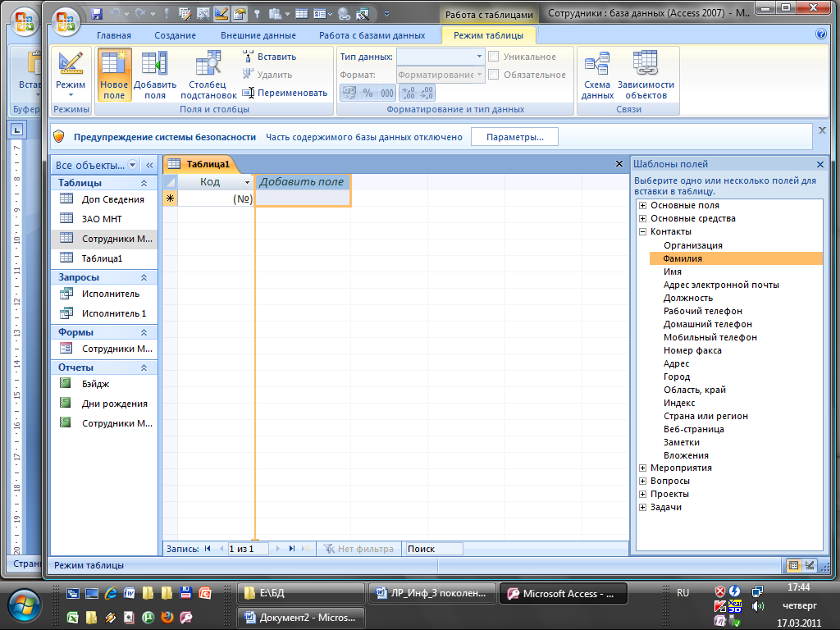Open table Доп Сведения
840x630 pixels.
(104, 199)
